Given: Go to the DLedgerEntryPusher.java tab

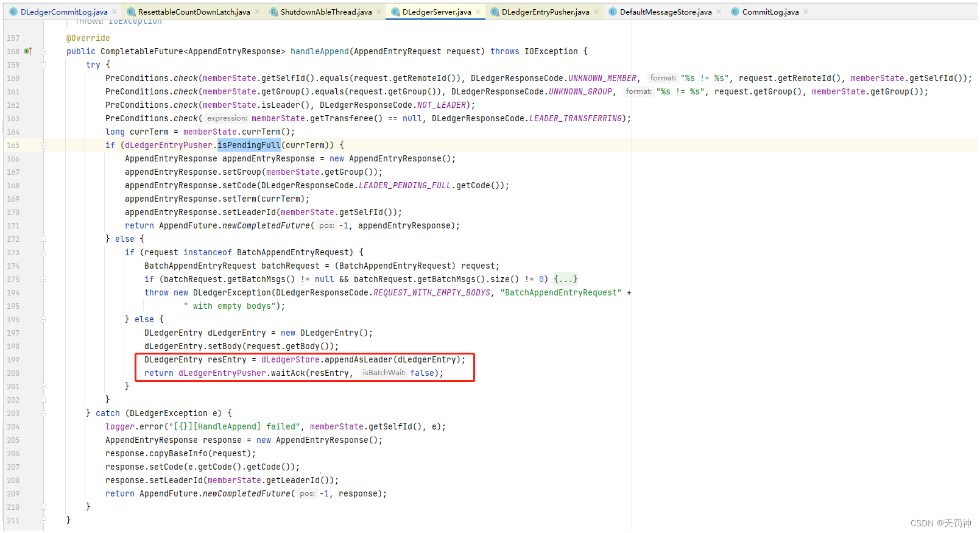Looking at the screenshot, I should (x=545, y=12).
